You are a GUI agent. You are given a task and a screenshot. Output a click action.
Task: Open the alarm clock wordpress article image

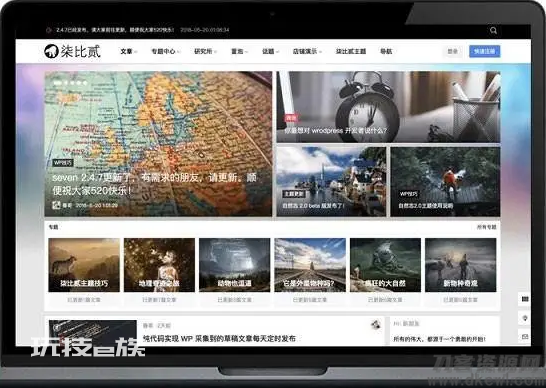click(x=388, y=107)
